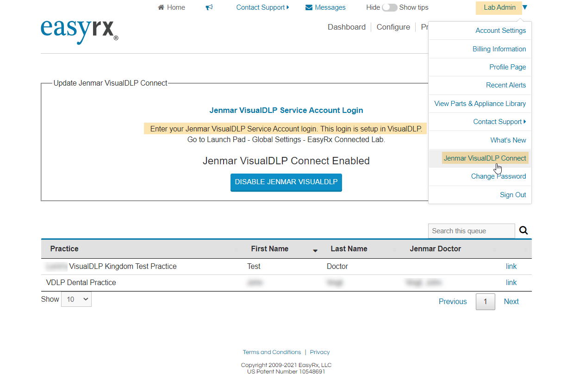The width and height of the screenshot is (573, 392).
Task: Go to Profile Page
Action: [507, 67]
